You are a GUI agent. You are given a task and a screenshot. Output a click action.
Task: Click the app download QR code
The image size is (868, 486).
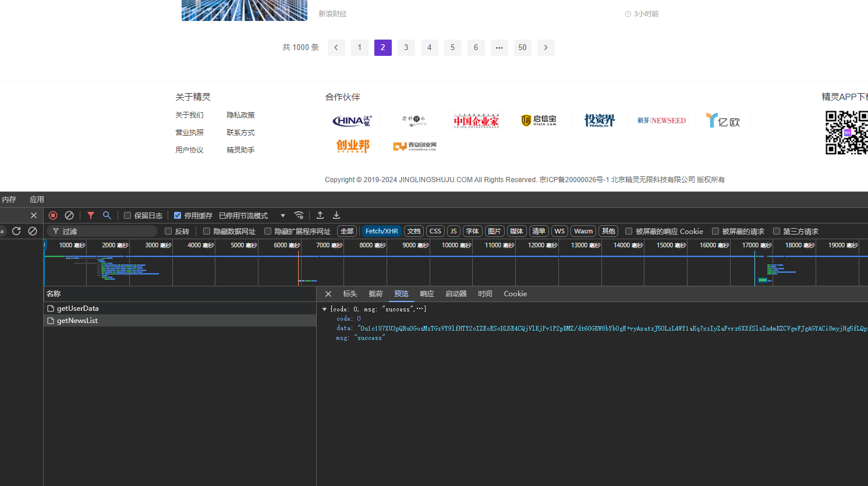(x=846, y=133)
